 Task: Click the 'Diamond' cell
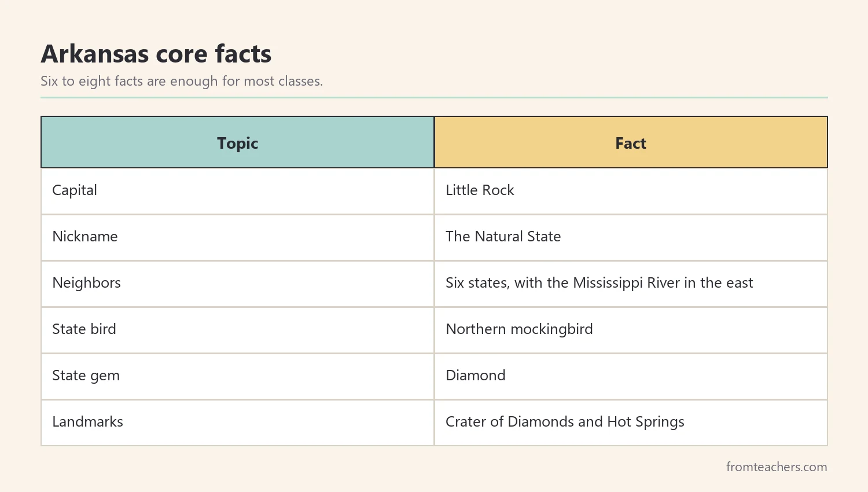(631, 376)
